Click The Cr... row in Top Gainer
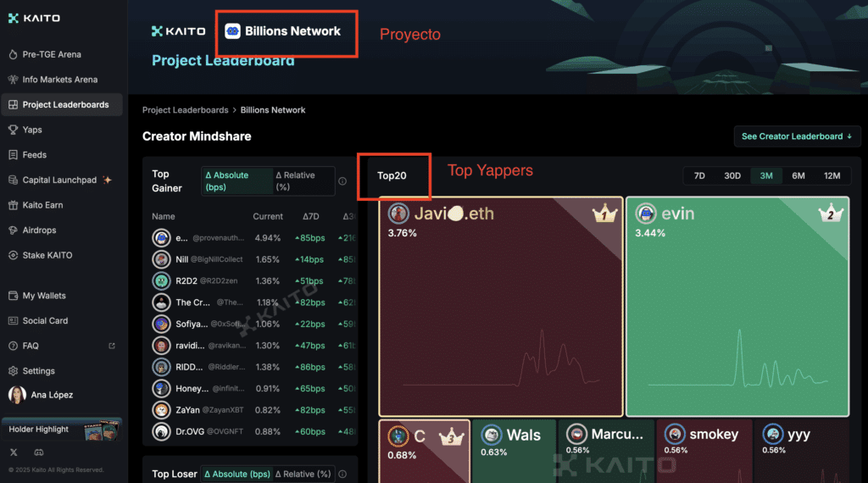Viewport: 868px width, 483px height. click(253, 303)
